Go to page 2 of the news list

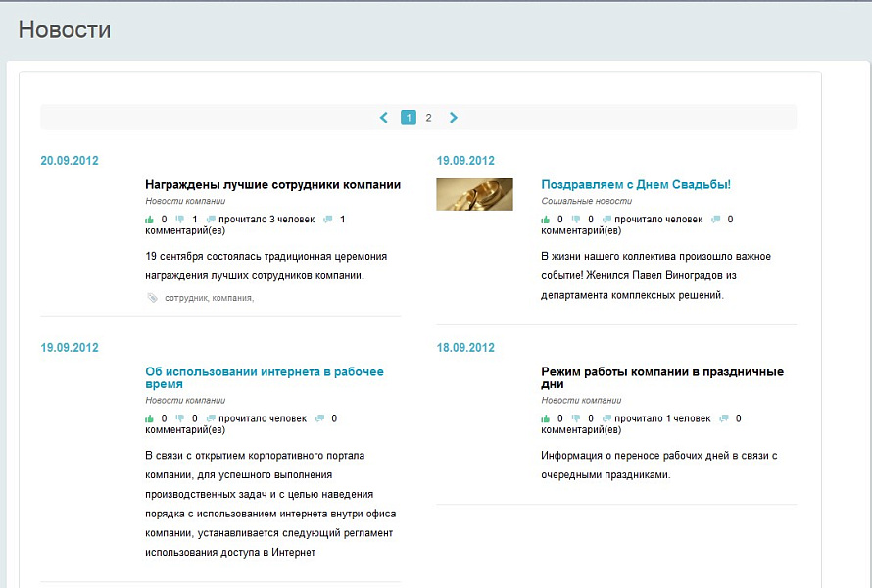click(428, 117)
